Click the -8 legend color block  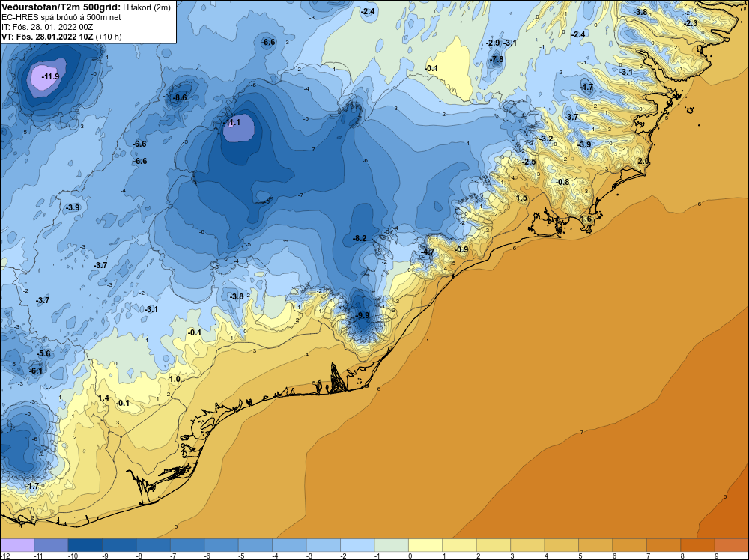tap(154, 545)
